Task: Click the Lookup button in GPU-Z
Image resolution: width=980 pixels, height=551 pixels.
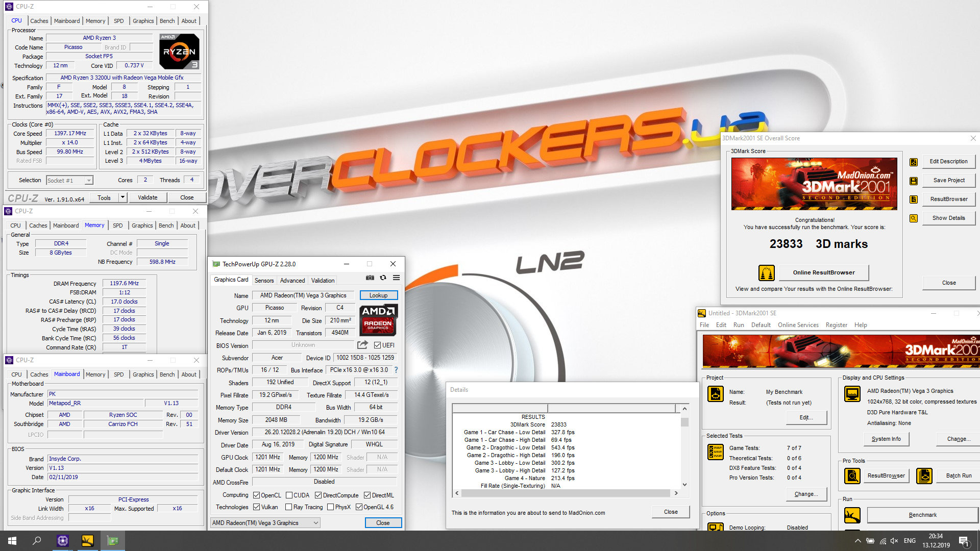Action: [x=378, y=295]
